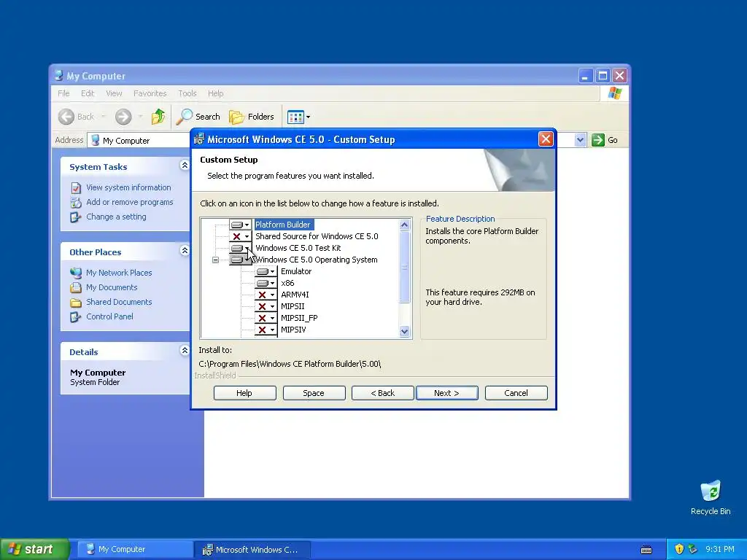The width and height of the screenshot is (747, 560).
Task: Switch to My Computer taskbar button
Action: point(134,550)
